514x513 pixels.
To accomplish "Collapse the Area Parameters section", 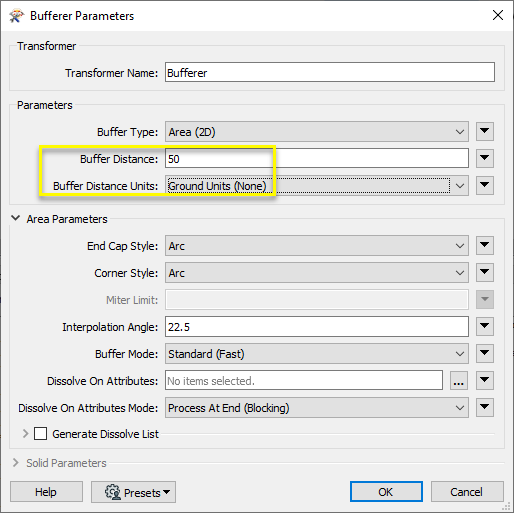I will point(15,218).
